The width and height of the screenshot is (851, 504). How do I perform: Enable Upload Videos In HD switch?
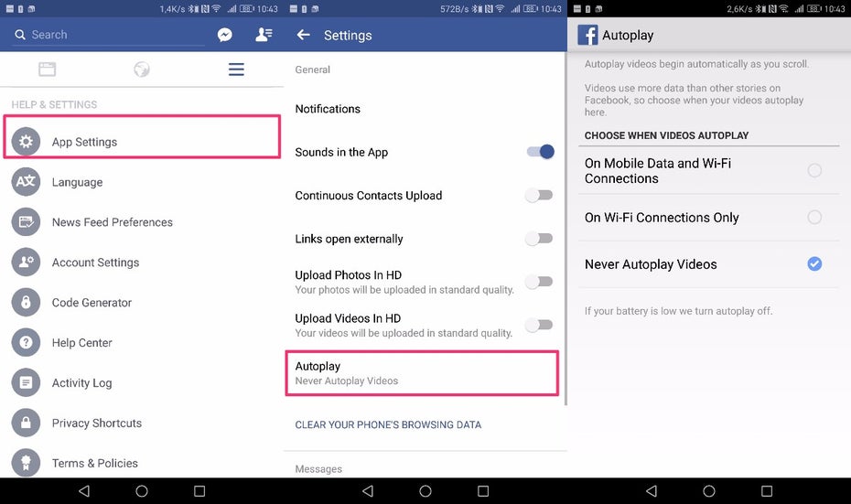[539, 325]
